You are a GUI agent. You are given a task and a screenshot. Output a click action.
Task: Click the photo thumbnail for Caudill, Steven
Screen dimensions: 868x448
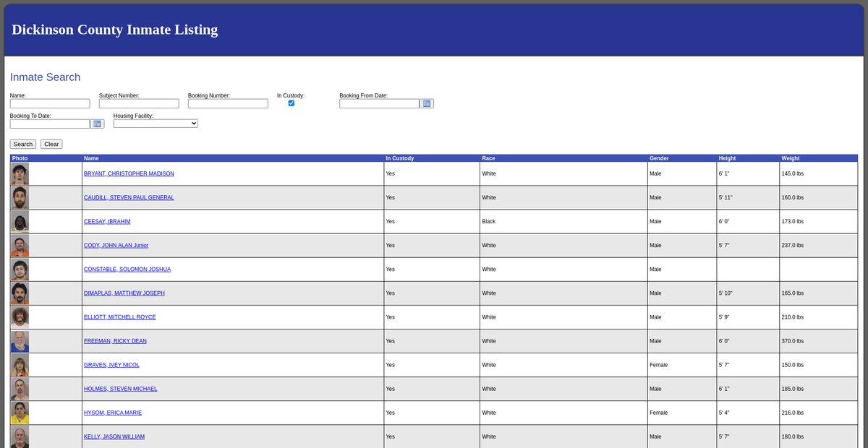point(20,197)
